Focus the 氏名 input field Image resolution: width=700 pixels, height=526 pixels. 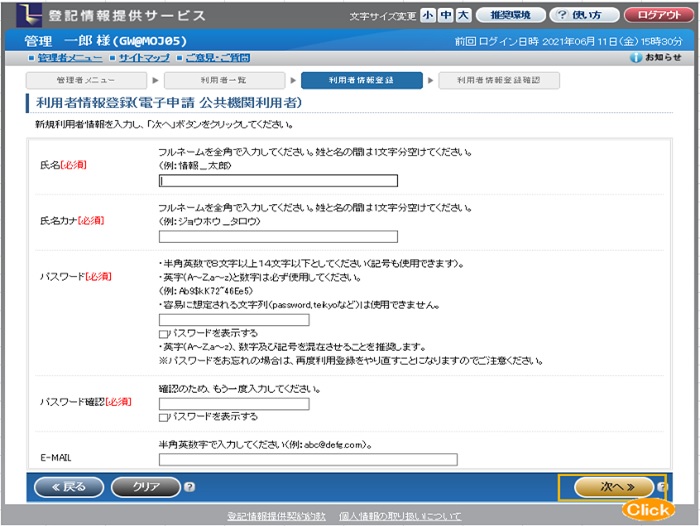pos(278,181)
